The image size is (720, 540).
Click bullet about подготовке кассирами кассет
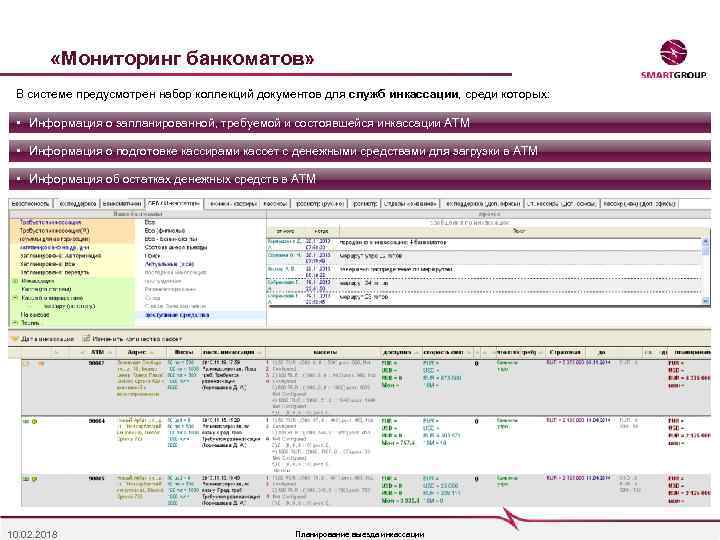[360, 151]
